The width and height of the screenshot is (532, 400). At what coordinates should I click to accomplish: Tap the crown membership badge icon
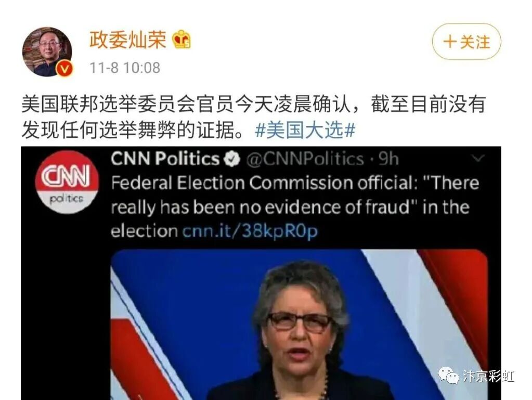tap(181, 40)
